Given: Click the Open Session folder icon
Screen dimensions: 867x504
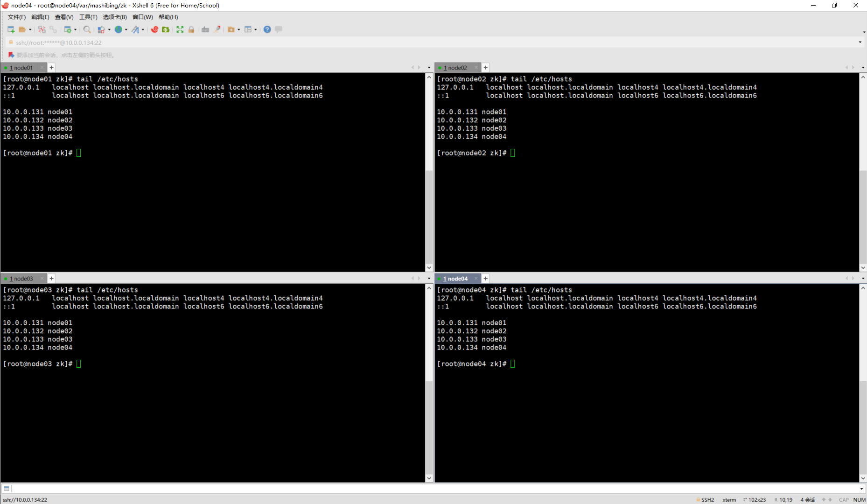Looking at the screenshot, I should [x=22, y=29].
